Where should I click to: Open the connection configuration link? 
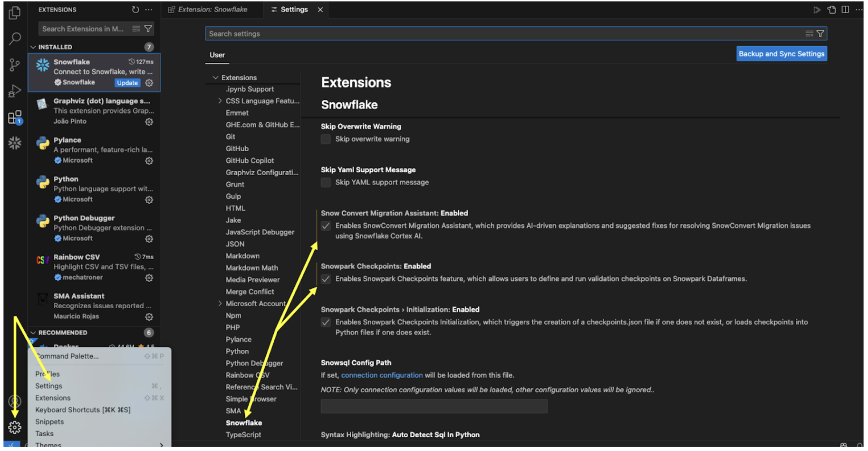(382, 375)
